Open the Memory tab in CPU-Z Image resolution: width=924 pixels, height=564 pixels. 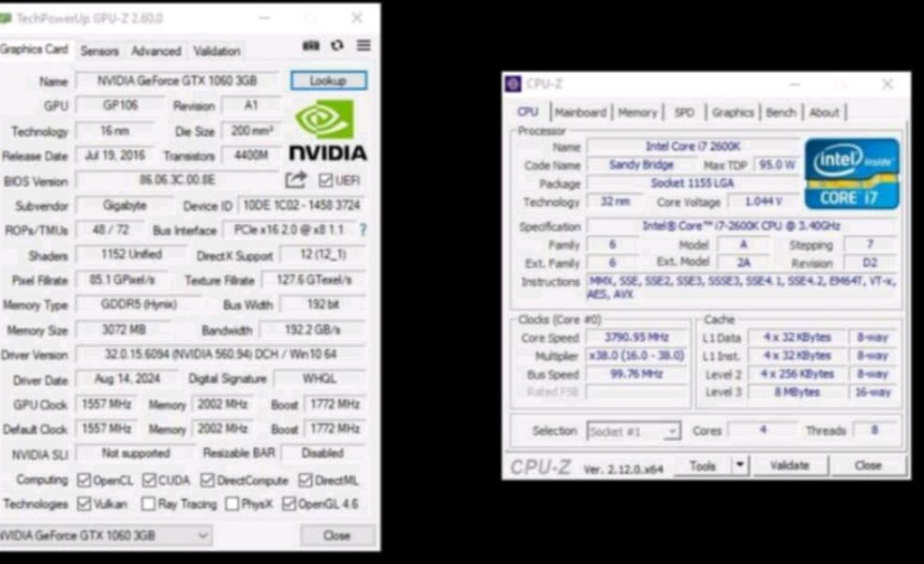tap(637, 112)
